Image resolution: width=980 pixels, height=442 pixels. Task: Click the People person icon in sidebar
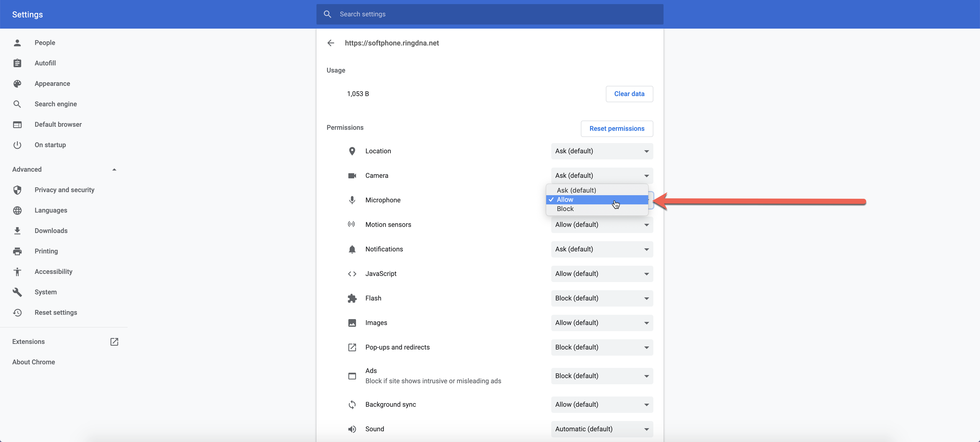(17, 43)
